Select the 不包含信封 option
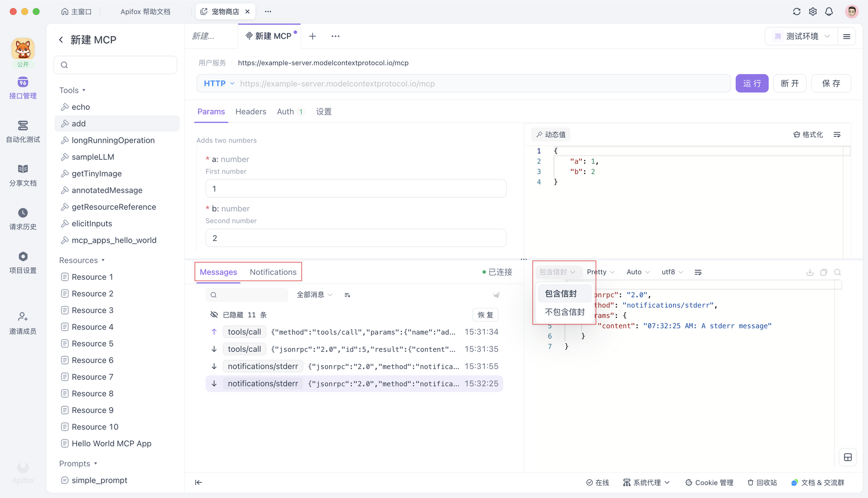Viewport: 868px width, 498px height. [565, 312]
